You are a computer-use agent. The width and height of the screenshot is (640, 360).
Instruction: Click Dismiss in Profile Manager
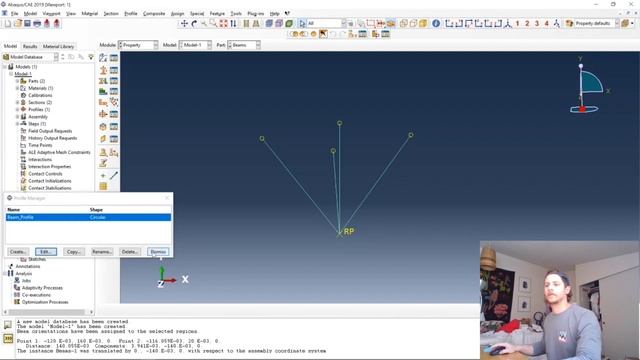(x=158, y=252)
